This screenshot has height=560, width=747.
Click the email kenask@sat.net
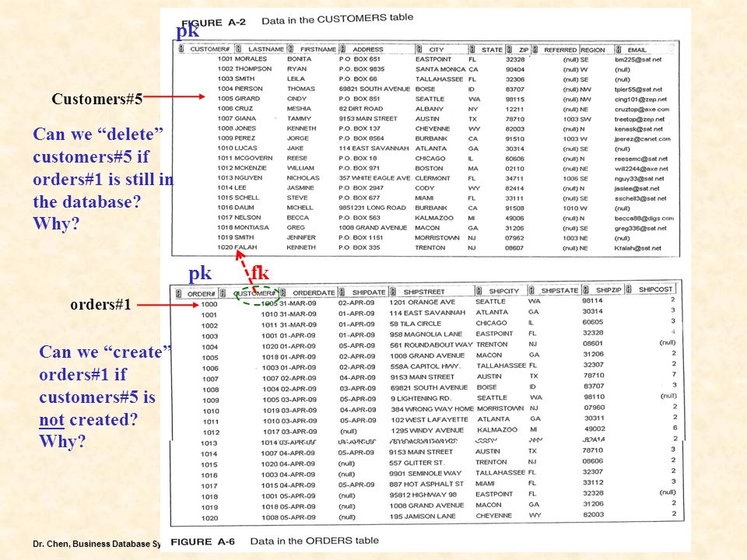(x=638, y=129)
